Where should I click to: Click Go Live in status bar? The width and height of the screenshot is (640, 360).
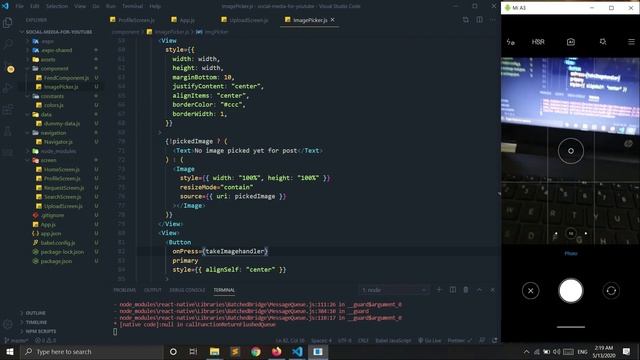click(430, 340)
